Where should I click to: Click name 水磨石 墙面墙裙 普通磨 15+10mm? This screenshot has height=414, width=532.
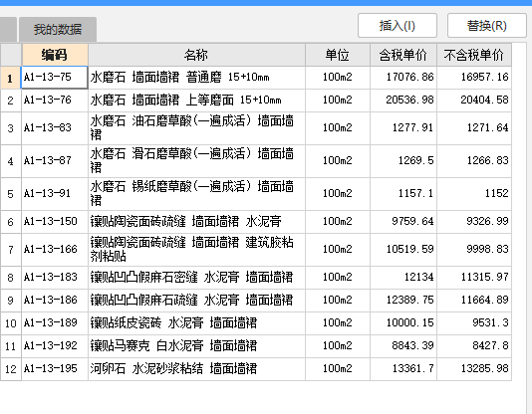click(196, 78)
